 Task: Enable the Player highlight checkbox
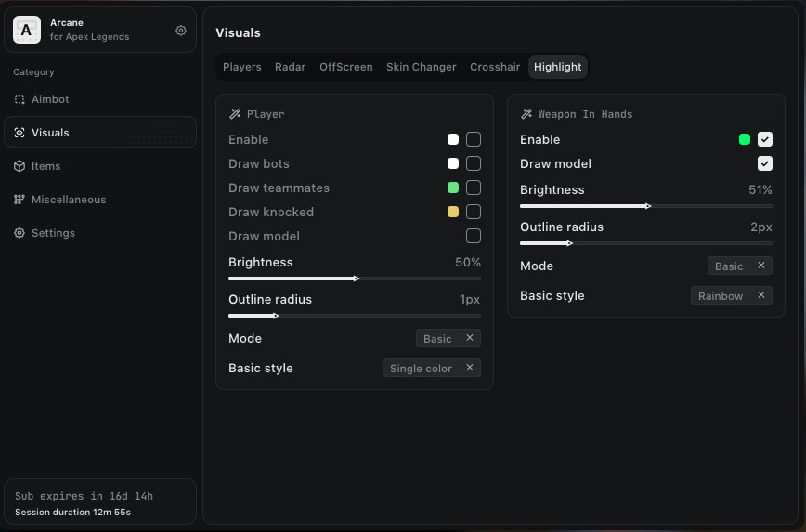(x=474, y=139)
